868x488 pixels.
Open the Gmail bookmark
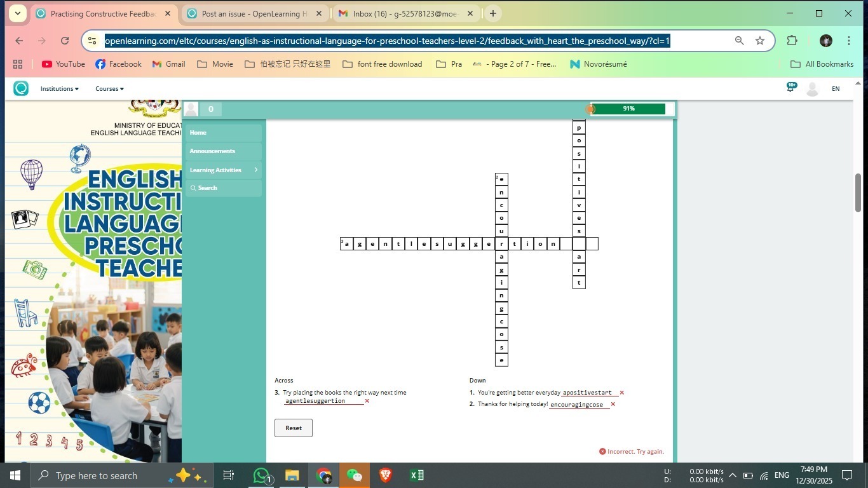169,64
